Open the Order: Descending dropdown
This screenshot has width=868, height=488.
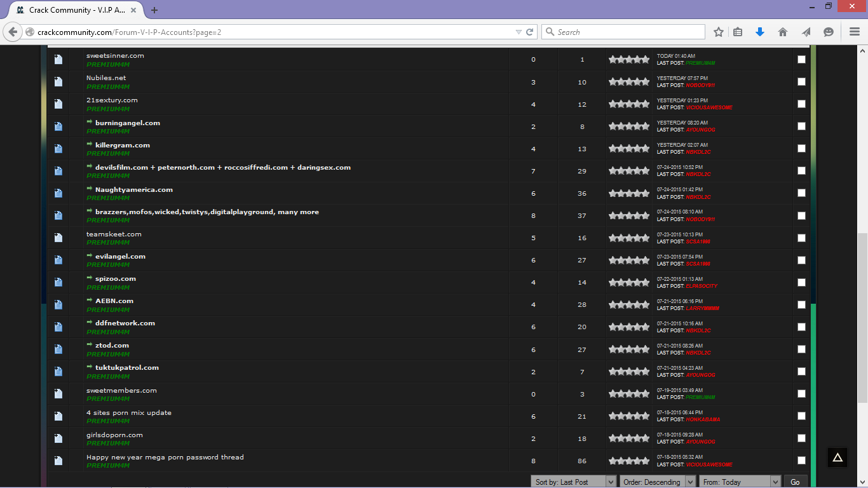[657, 482]
